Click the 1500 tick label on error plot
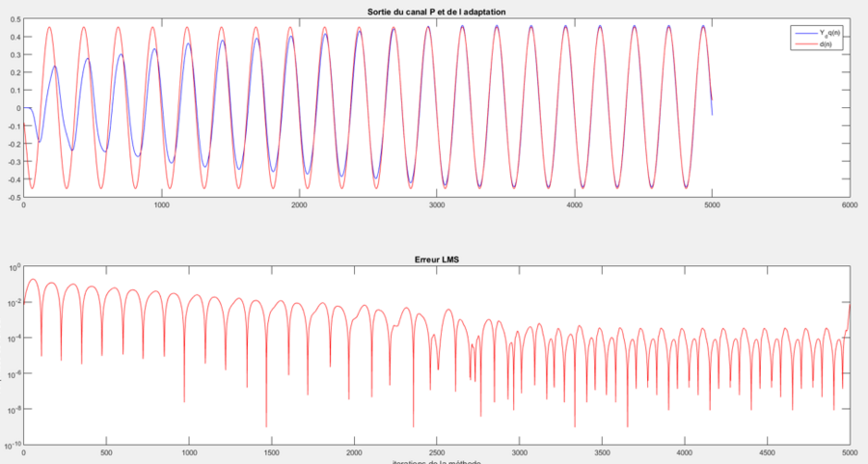The height and width of the screenshot is (464, 868). 272,451
